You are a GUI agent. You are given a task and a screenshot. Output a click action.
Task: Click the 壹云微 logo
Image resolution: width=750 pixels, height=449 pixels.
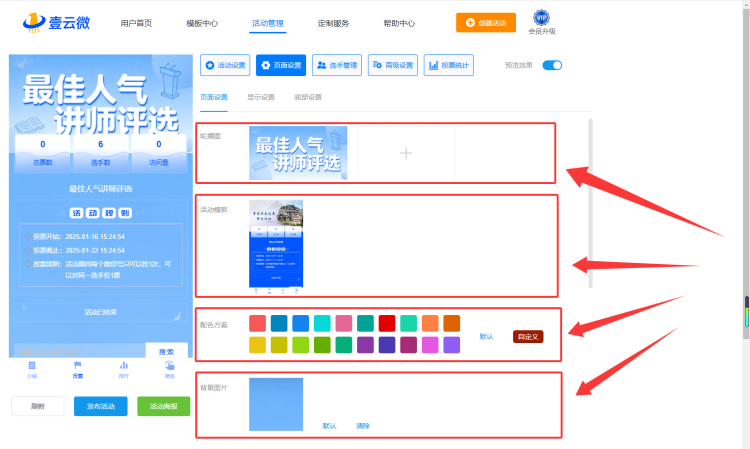[56, 22]
